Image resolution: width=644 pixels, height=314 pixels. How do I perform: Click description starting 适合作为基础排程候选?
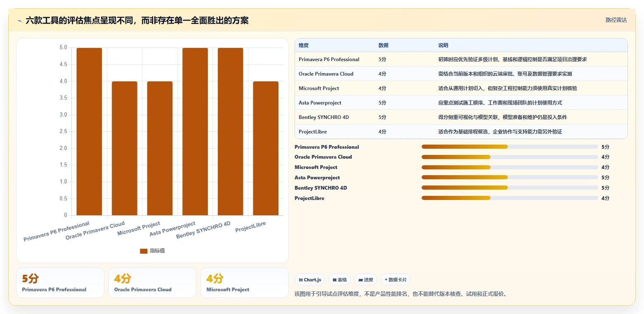[500, 132]
